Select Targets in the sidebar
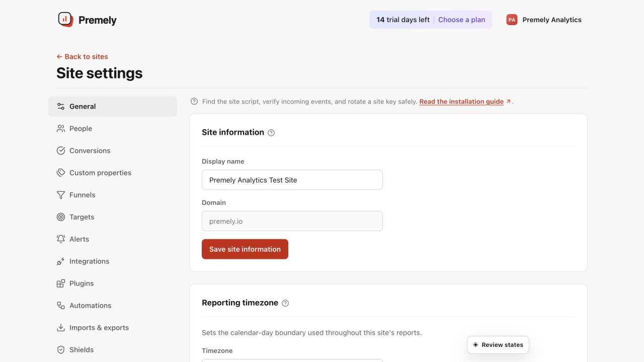The width and height of the screenshot is (644, 362). tap(113, 217)
